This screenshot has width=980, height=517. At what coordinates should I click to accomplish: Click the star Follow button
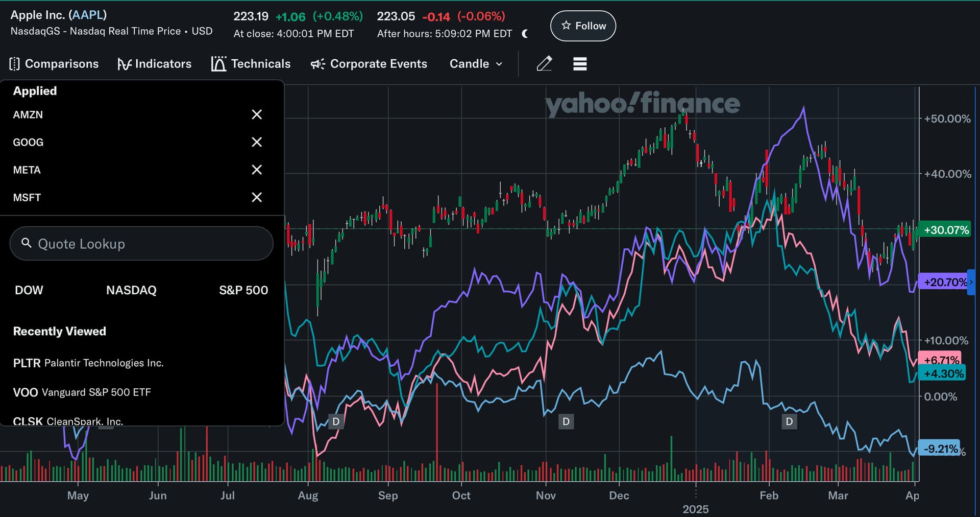(x=583, y=26)
